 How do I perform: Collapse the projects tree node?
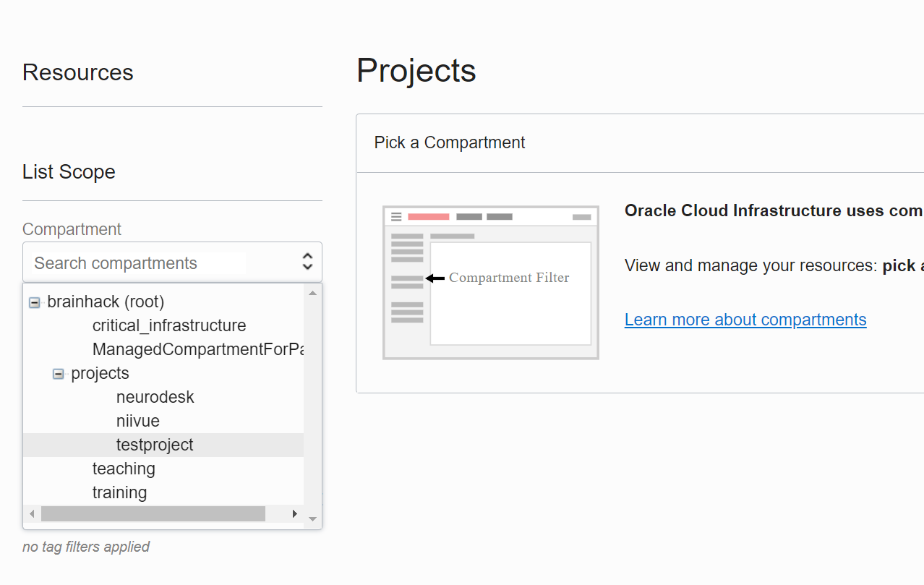click(59, 374)
